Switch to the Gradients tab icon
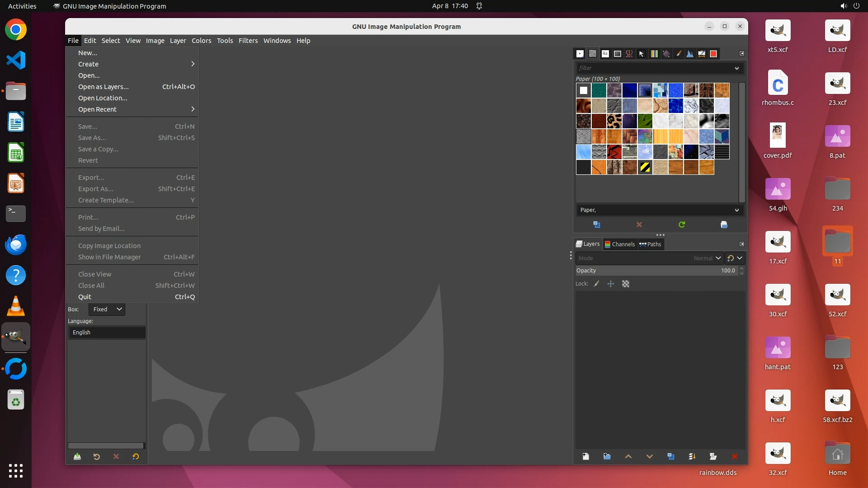868x488 pixels. tap(654, 54)
